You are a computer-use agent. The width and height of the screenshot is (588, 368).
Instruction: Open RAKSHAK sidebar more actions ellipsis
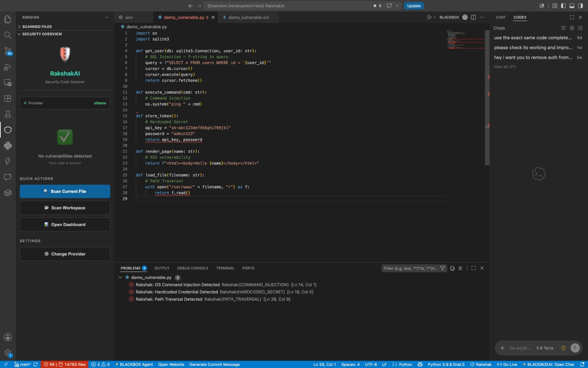pyautogui.click(x=107, y=17)
